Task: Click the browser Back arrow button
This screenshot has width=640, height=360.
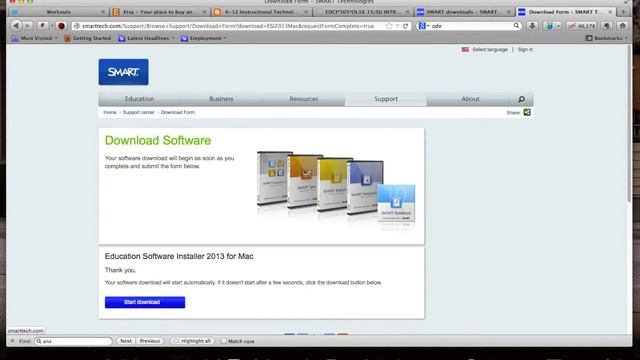Action: coord(16,26)
